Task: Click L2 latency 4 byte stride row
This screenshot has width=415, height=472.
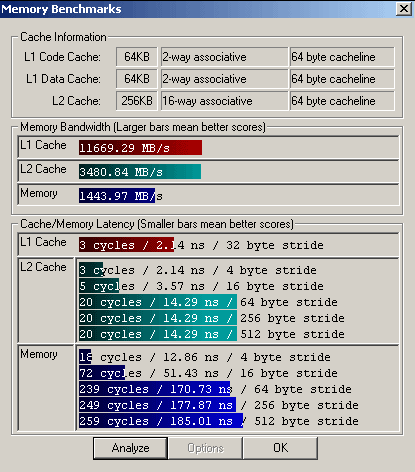Action: tap(198, 270)
